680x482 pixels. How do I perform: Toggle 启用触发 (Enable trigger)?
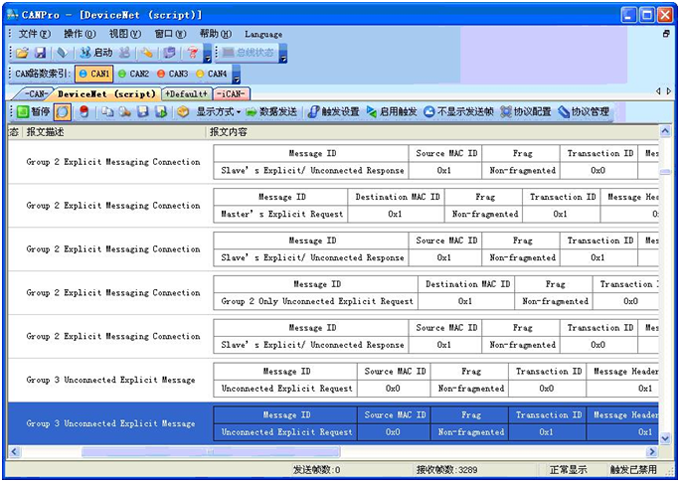[392, 112]
